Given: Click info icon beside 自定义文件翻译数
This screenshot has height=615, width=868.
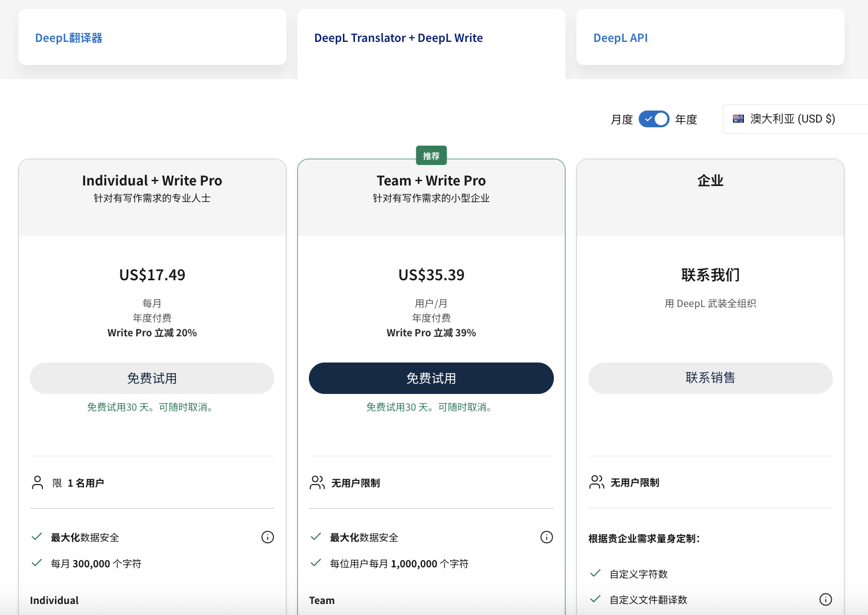Looking at the screenshot, I should [826, 599].
